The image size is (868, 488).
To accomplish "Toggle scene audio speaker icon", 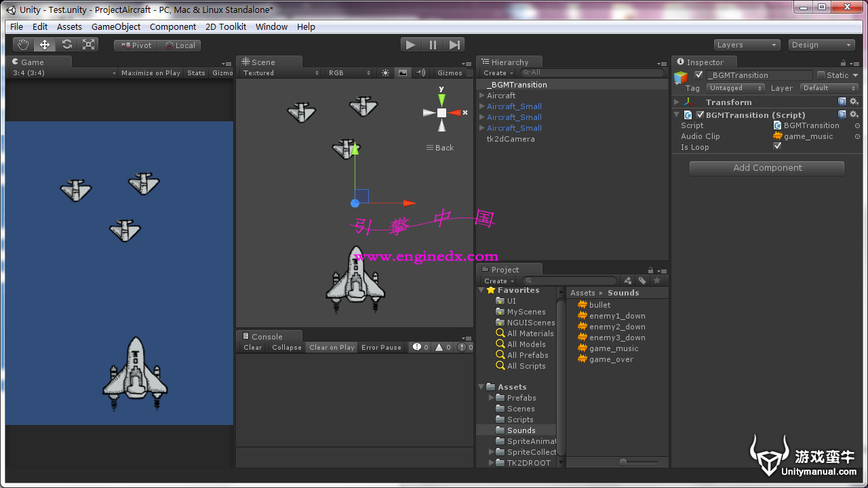I will click(x=420, y=73).
